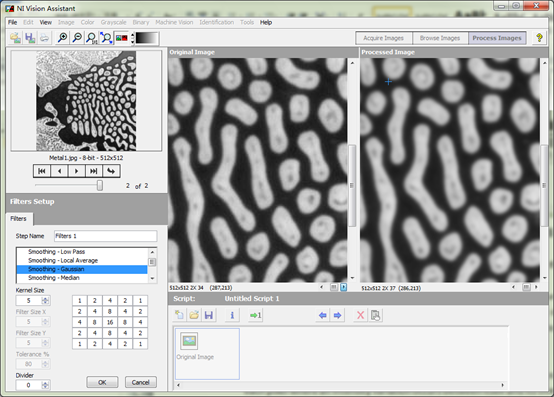Select the Zoom 1:1 tool

point(92,38)
